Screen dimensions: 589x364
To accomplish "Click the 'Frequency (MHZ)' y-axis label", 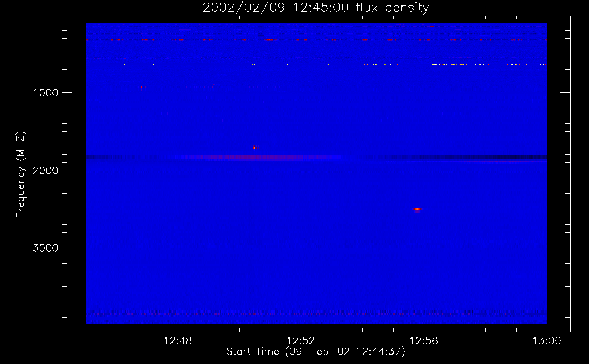I will point(21,175).
